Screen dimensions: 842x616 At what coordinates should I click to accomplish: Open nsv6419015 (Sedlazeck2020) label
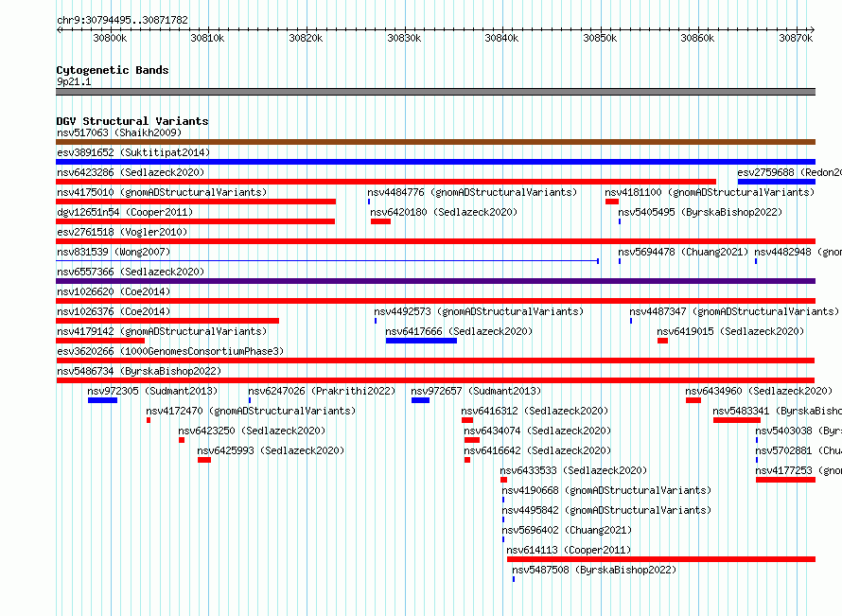point(730,331)
